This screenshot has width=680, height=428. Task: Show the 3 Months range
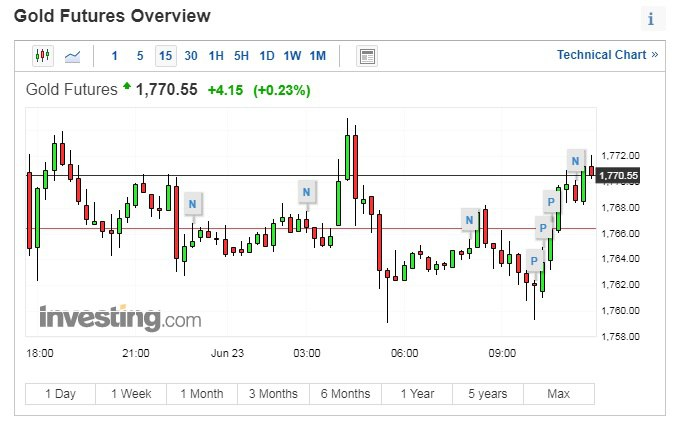pyautogui.click(x=273, y=394)
